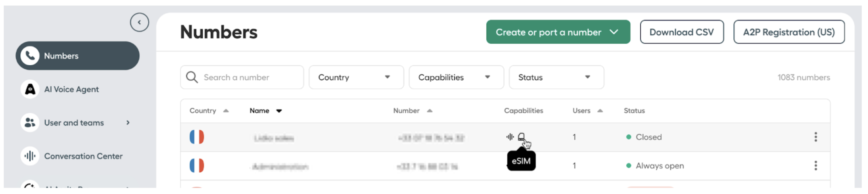
Task: Sort by Country column
Action: pos(209,111)
